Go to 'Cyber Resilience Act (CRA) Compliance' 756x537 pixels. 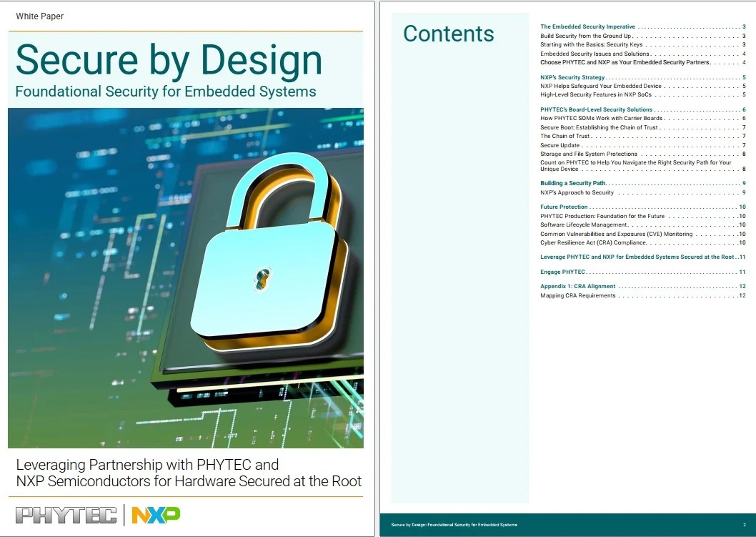[642, 242]
